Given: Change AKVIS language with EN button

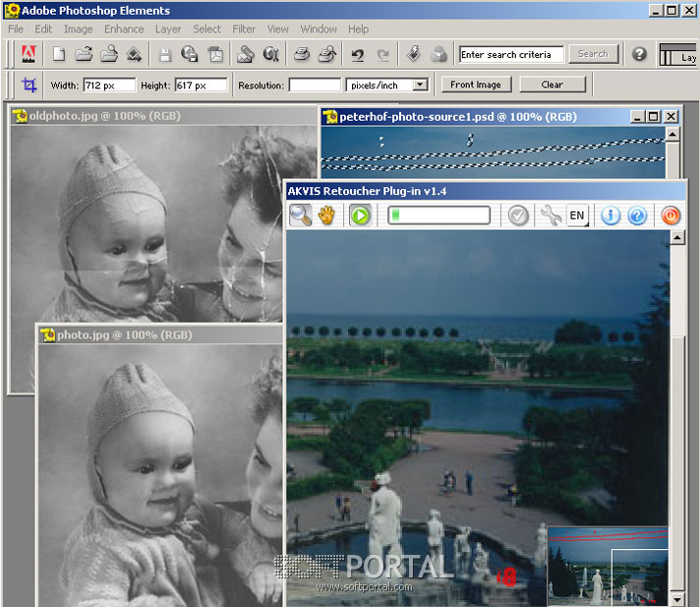Looking at the screenshot, I should point(577,215).
